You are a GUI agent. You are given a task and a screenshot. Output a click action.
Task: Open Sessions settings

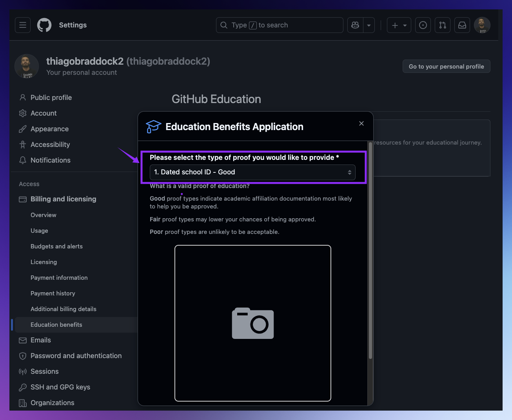point(45,371)
